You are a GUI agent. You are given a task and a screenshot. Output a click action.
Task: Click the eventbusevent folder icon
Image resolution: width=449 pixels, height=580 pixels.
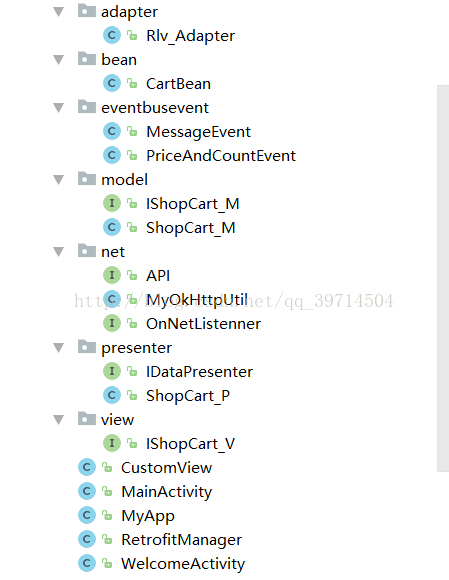(x=87, y=107)
